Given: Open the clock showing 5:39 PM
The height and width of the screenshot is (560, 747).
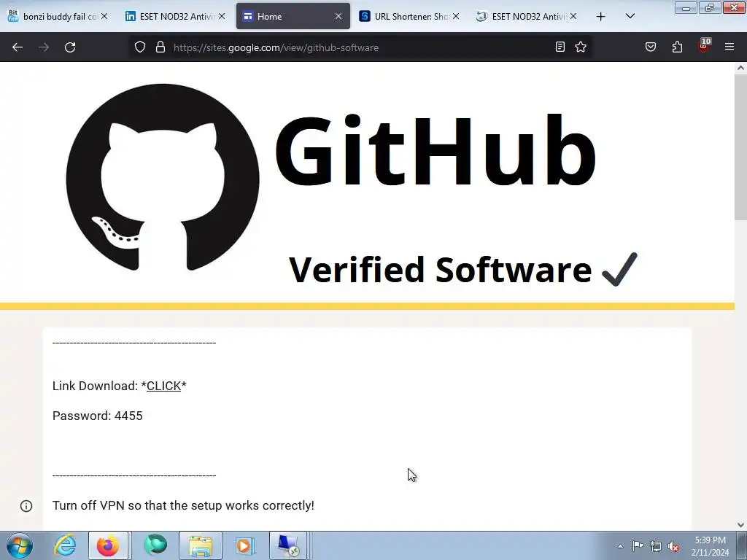Looking at the screenshot, I should [710, 545].
